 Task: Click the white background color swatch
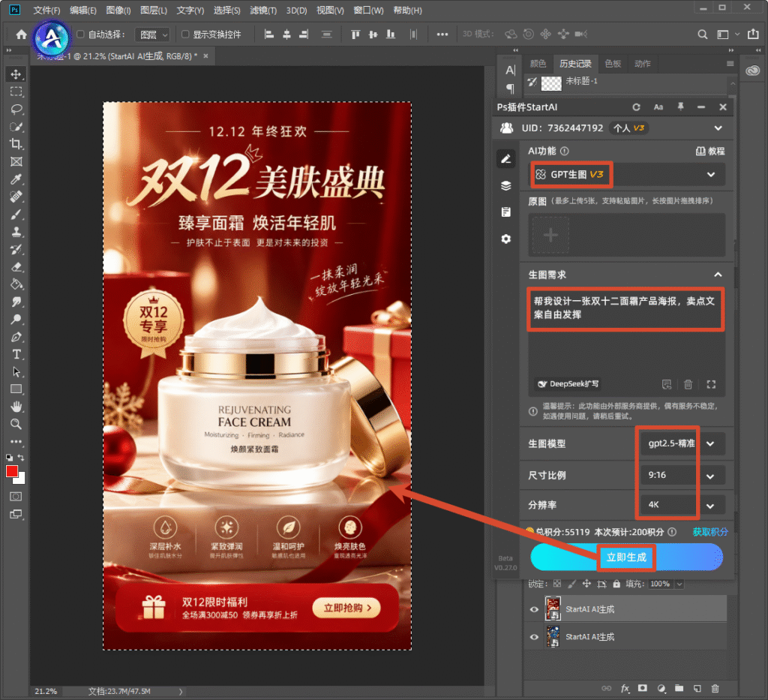tap(21, 479)
